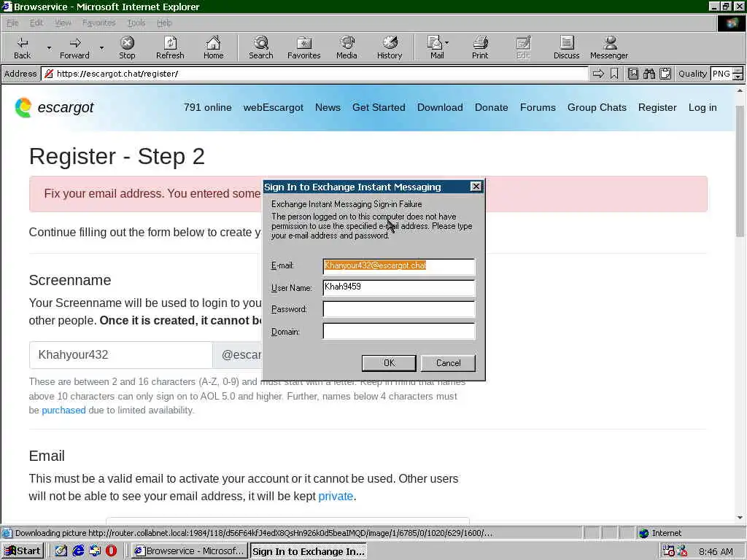Launch Messenger from the toolbar
The height and width of the screenshot is (560, 747).
point(609,47)
